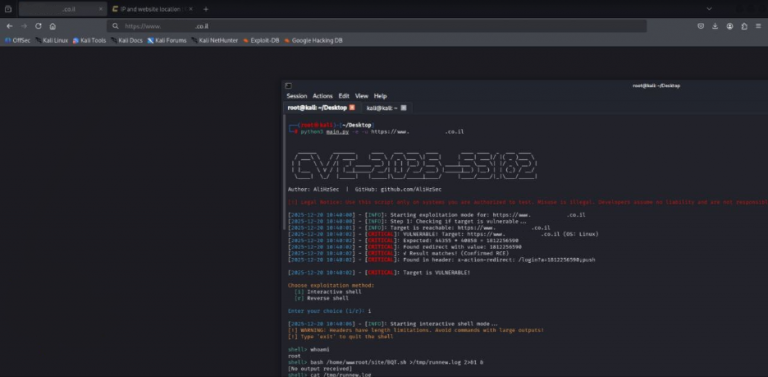Image resolution: width=768 pixels, height=377 pixels.
Task: Open the Kali Linux bookmark
Action: click(x=51, y=41)
